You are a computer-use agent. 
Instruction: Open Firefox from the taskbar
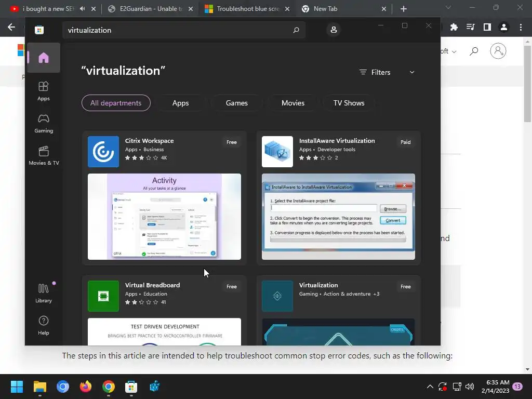click(x=86, y=387)
